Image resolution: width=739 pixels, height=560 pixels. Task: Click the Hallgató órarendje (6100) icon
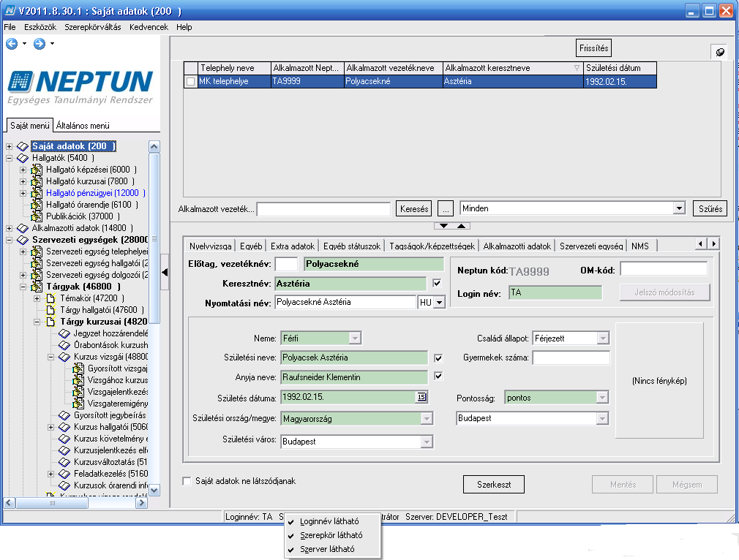37,205
